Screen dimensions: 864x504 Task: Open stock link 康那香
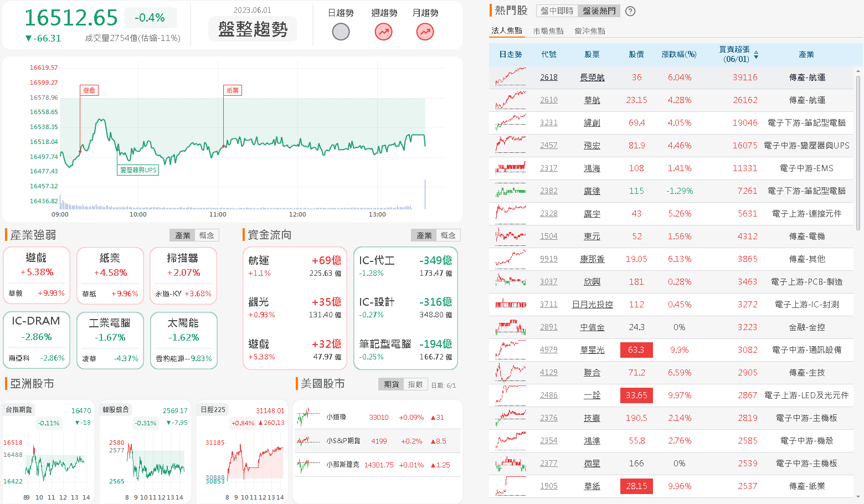pos(592,259)
